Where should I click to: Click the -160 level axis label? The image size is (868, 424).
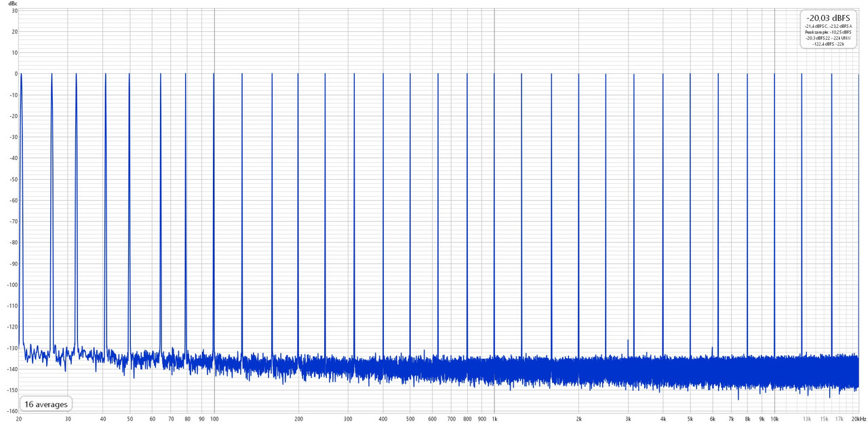[x=12, y=411]
